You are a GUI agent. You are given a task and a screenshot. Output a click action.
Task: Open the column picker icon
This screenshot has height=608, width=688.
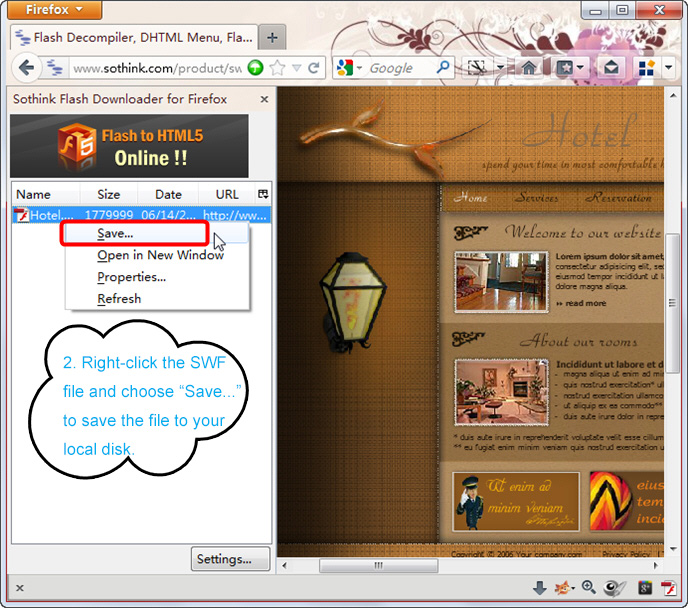pyautogui.click(x=263, y=194)
